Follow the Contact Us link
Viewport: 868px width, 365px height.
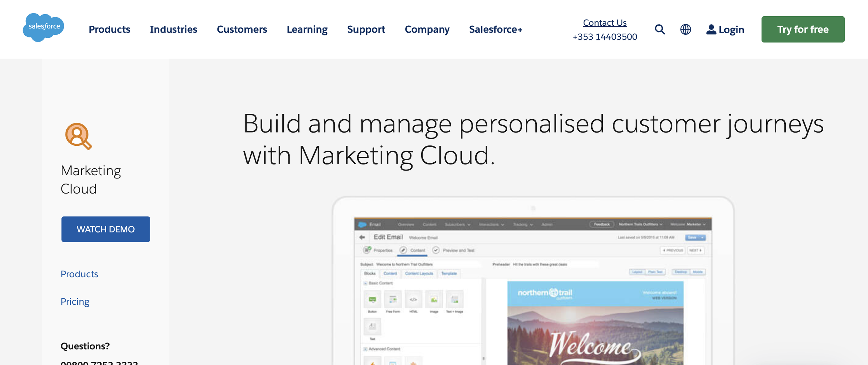[x=605, y=23]
